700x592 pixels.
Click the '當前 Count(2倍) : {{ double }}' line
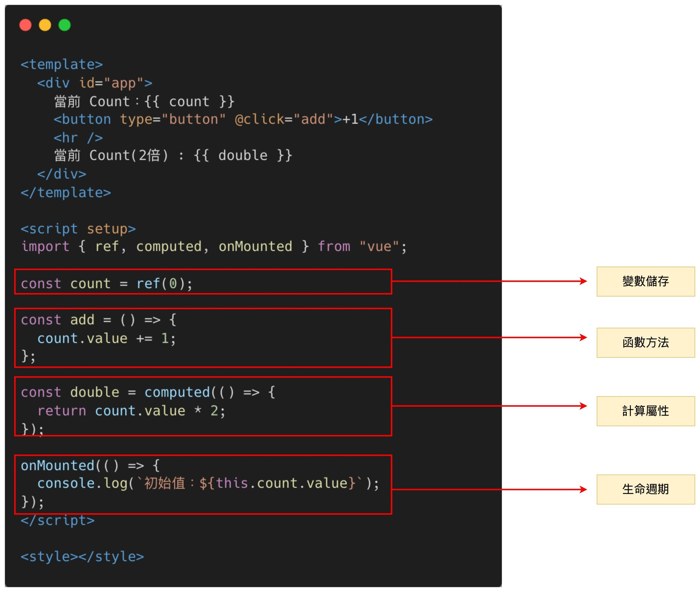coord(173,156)
